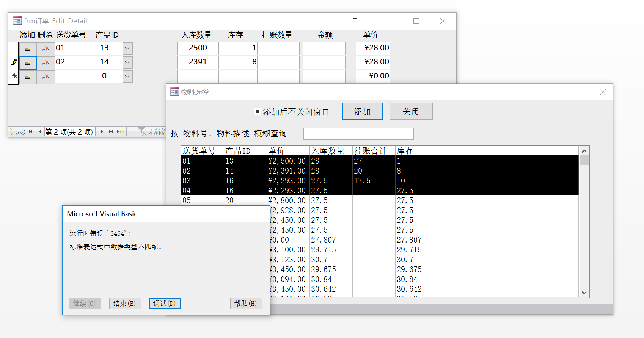Select list row with 库存 27.807
Screen dimensions: 644x338
(x=424, y=239)
